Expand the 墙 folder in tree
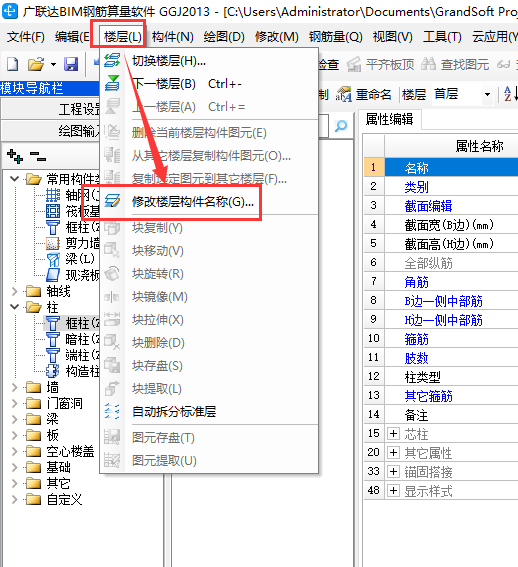 [x=14, y=387]
